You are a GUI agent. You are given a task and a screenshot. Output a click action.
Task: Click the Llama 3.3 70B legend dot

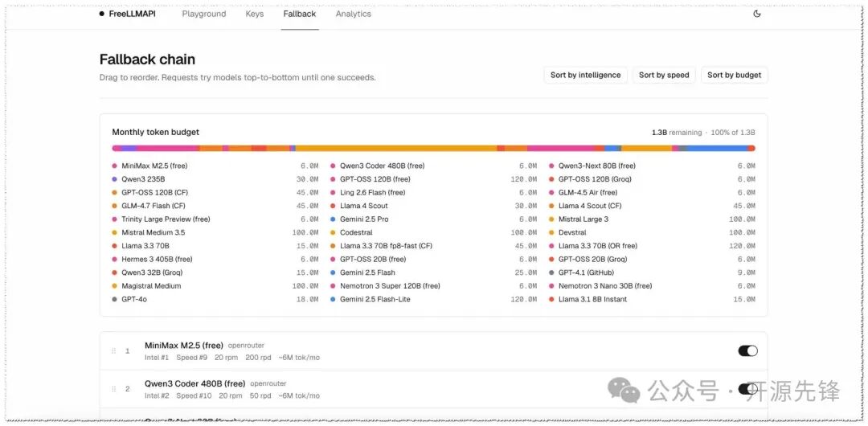(115, 246)
